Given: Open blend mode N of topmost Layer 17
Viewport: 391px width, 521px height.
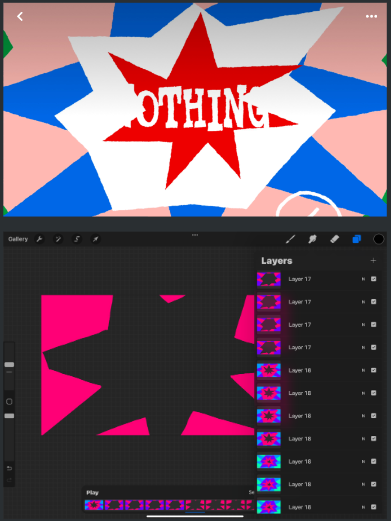Looking at the screenshot, I should tap(363, 279).
